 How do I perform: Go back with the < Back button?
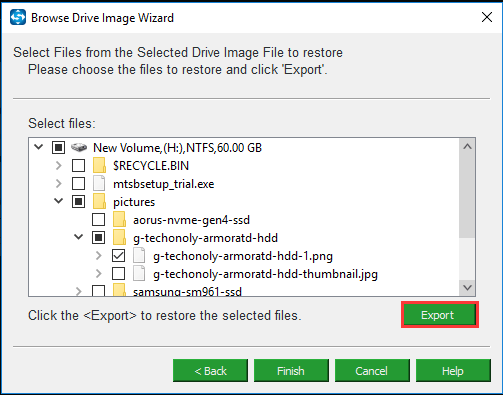210,371
